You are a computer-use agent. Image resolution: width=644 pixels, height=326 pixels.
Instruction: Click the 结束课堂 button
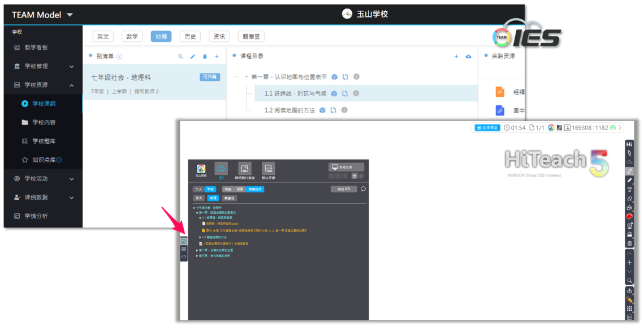487,128
